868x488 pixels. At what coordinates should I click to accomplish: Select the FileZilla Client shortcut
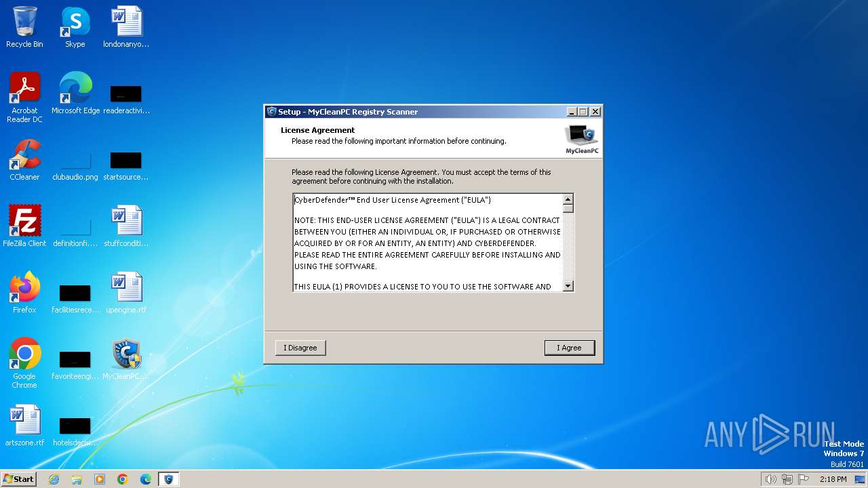24,226
